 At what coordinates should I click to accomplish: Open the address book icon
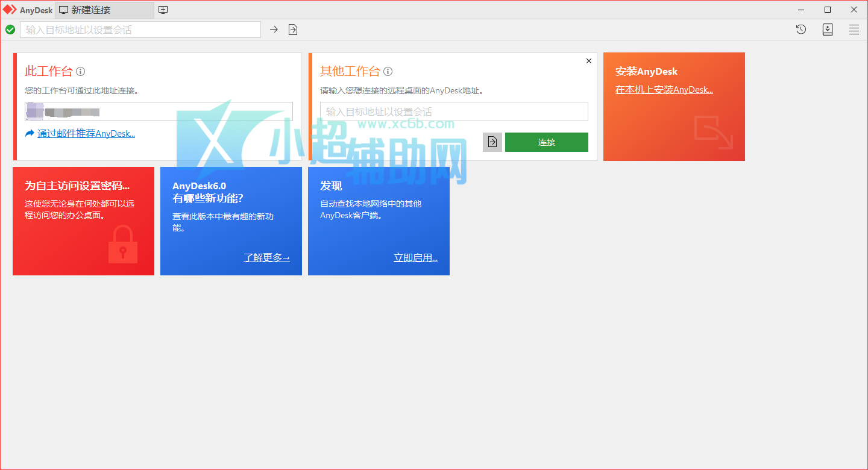827,29
